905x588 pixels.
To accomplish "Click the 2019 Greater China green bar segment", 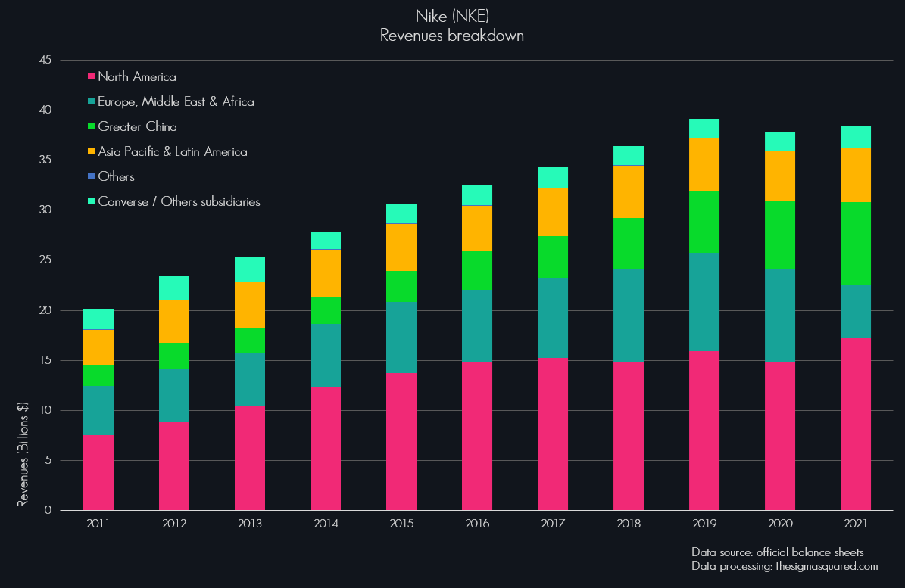I will pyautogui.click(x=704, y=222).
